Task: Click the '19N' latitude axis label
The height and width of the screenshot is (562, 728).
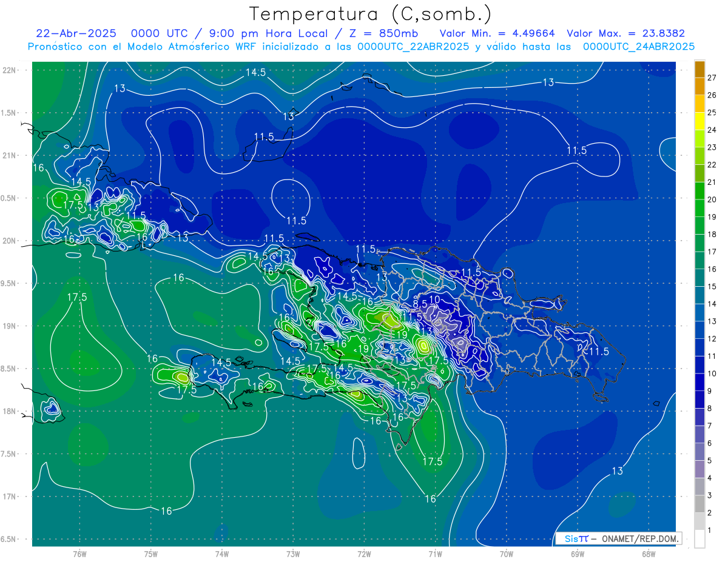Action: [9, 326]
